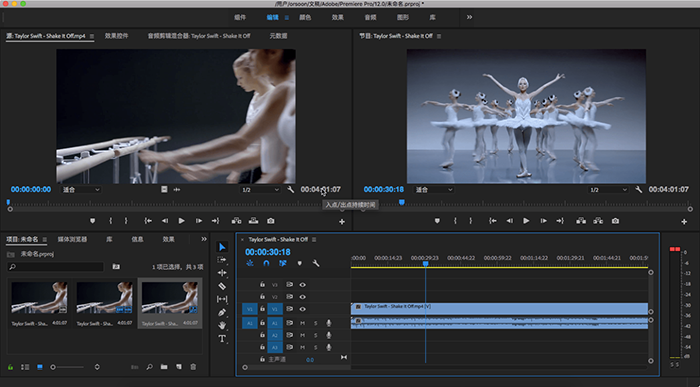The width and height of the screenshot is (700, 387).
Task: Toggle timeline Snap magnet
Action: [266, 263]
